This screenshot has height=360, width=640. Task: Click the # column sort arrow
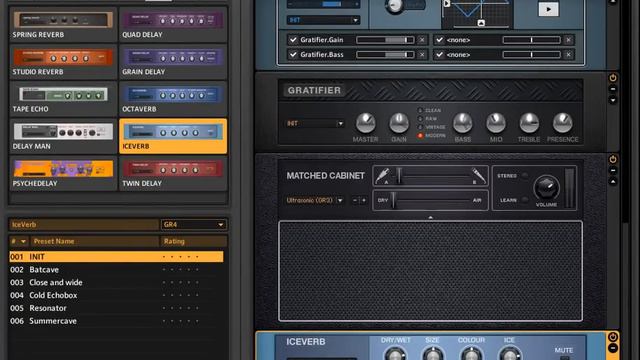(x=23, y=241)
